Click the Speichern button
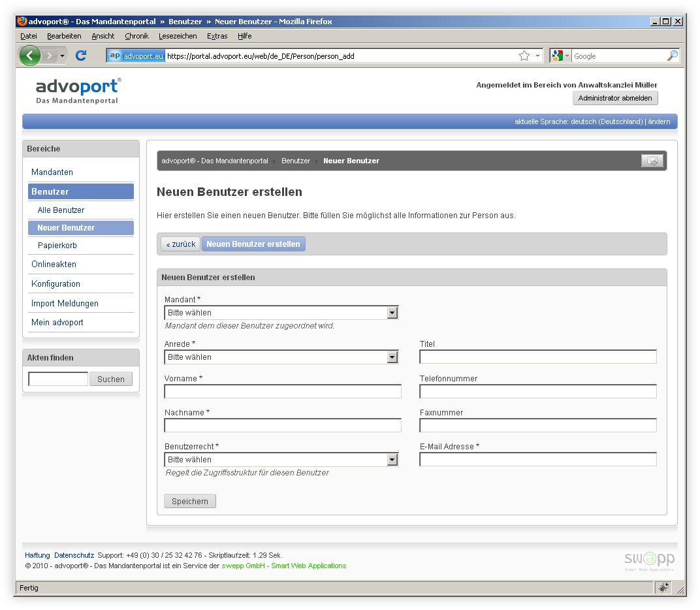 190,501
